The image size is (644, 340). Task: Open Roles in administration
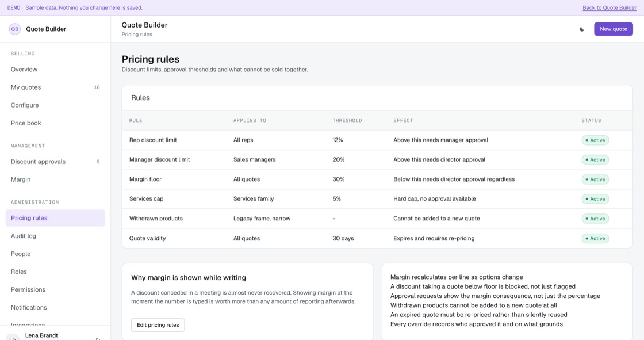coord(55,272)
